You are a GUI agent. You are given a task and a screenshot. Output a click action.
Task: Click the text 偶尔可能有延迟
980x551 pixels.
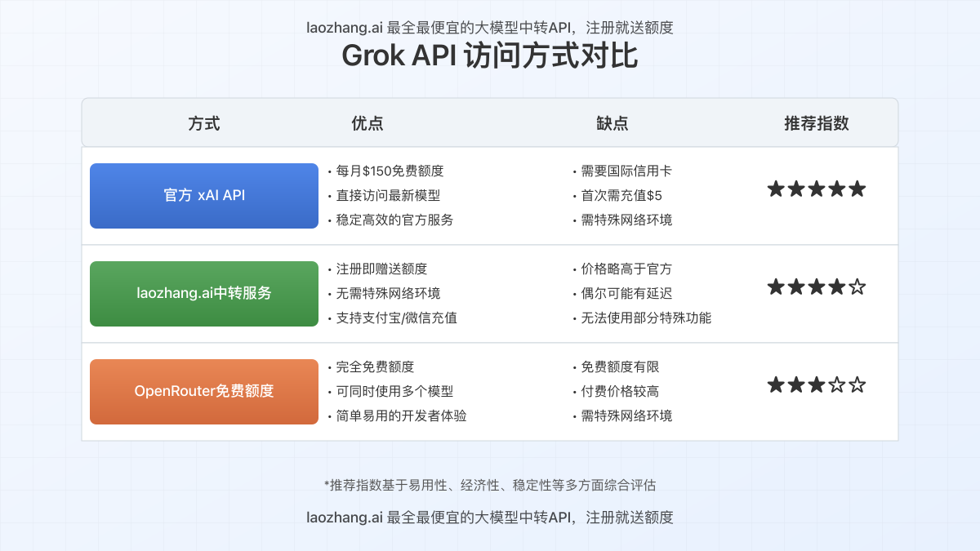tap(626, 294)
